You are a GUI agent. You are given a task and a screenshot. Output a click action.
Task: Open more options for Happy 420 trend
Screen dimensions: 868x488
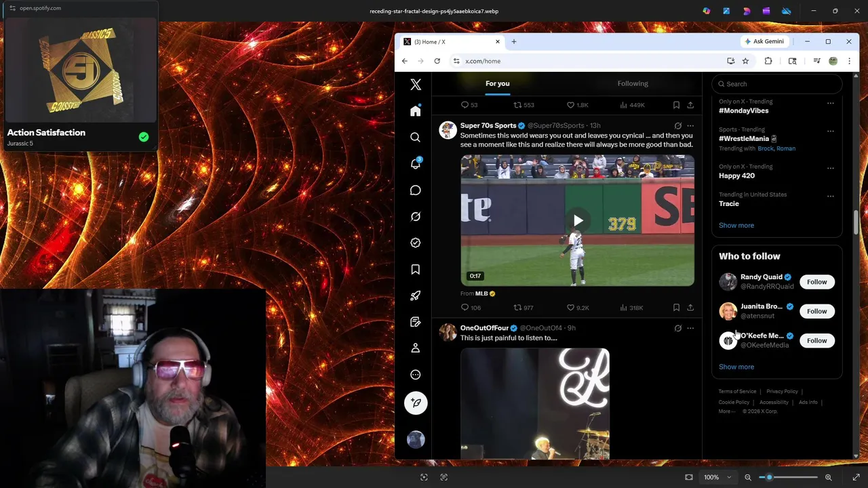830,169
